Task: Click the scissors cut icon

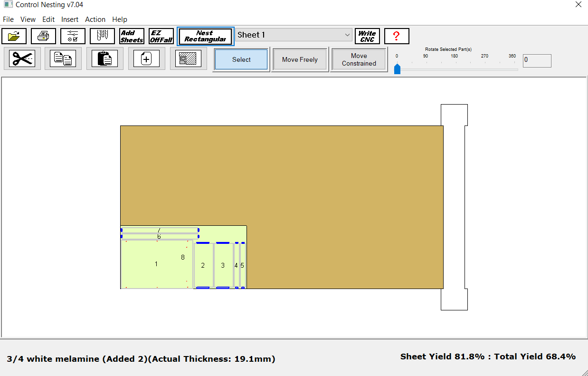Action: tap(22, 58)
